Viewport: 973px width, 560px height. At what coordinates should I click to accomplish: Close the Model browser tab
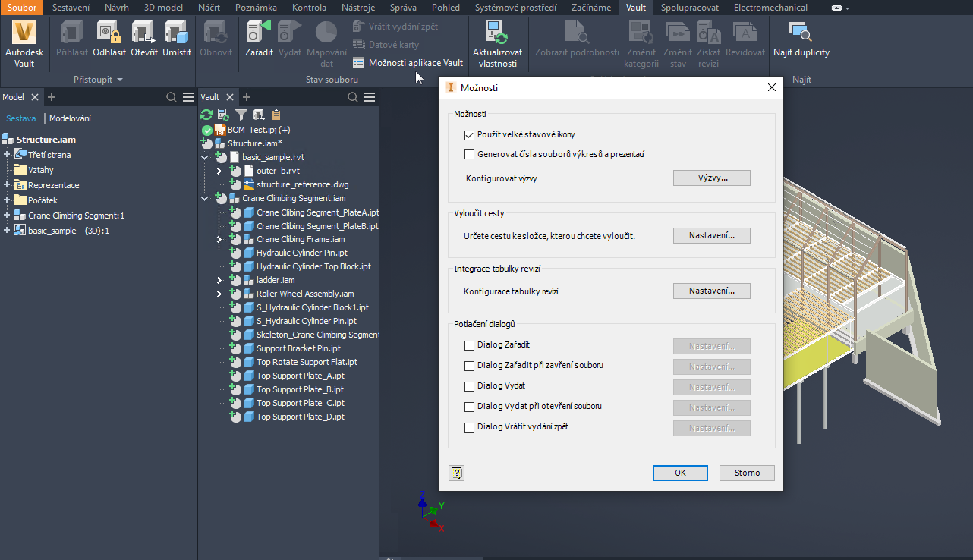click(35, 97)
